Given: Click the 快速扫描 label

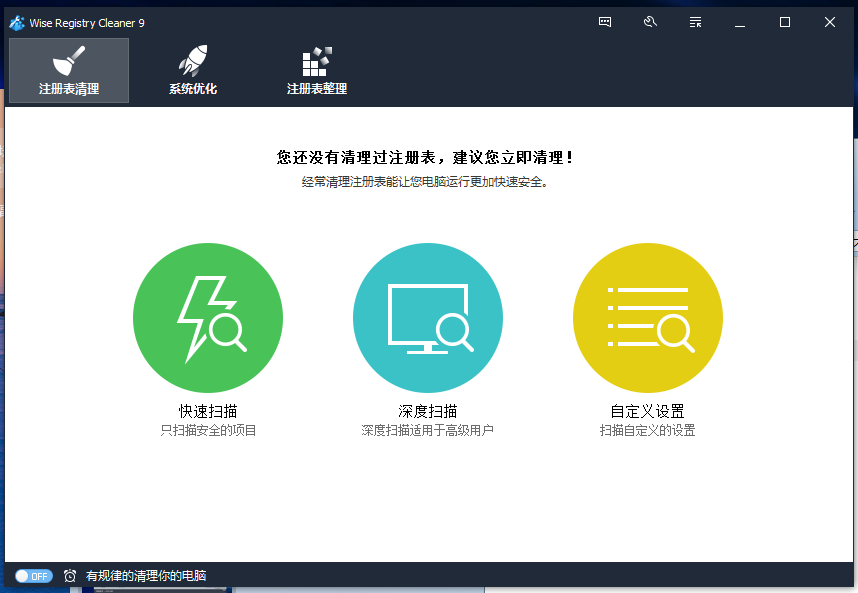Looking at the screenshot, I should coord(208,411).
